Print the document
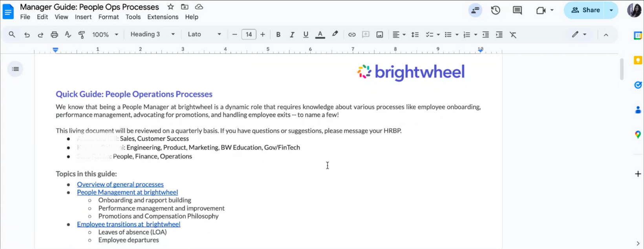The image size is (644, 249). coord(54,35)
